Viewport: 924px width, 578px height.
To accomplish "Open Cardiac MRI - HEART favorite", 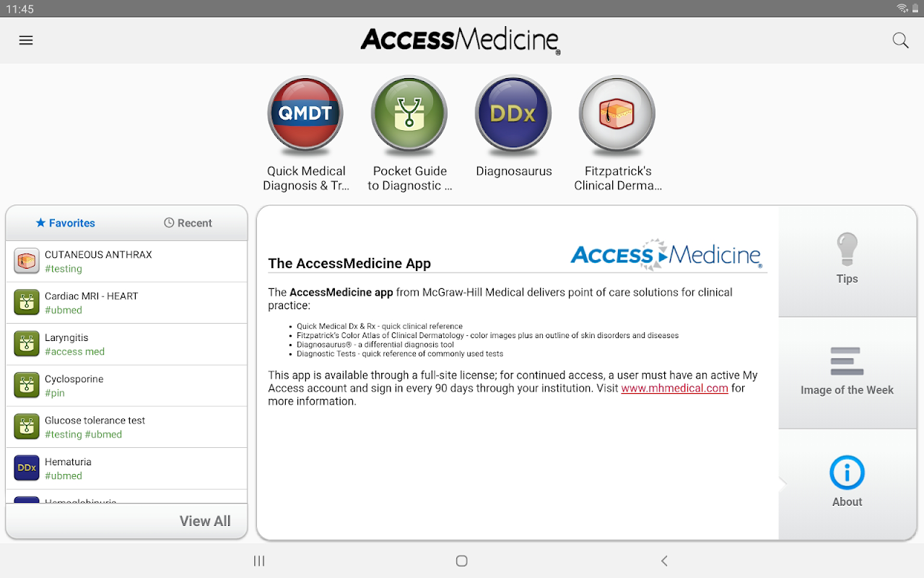I will (126, 303).
